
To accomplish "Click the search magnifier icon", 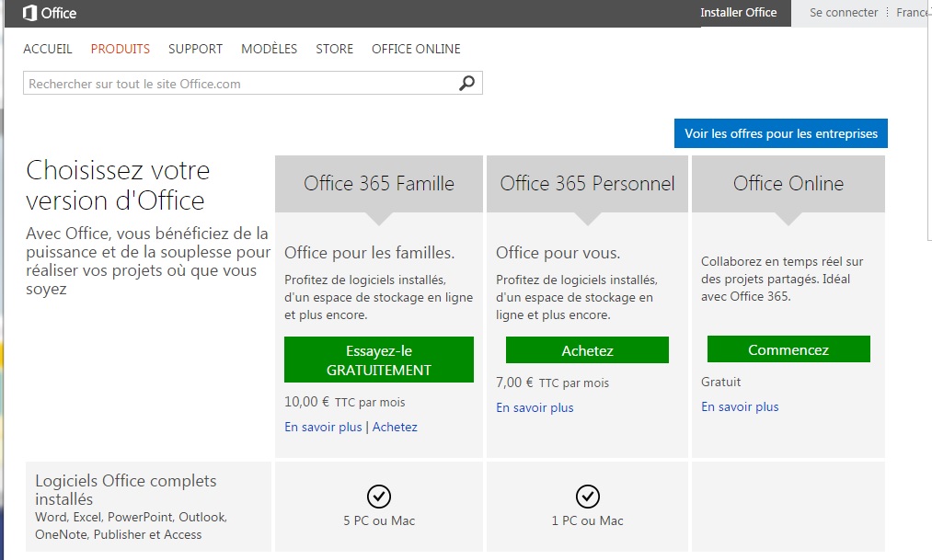I will tap(467, 83).
